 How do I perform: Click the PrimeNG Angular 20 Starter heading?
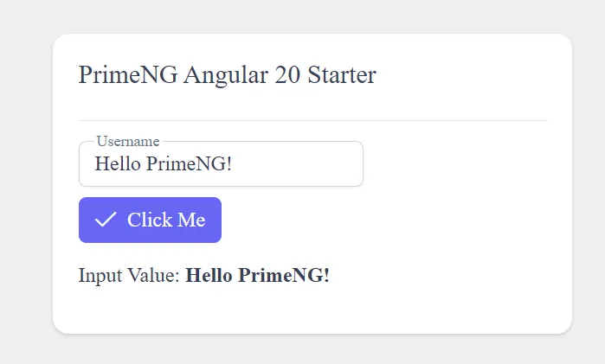227,75
